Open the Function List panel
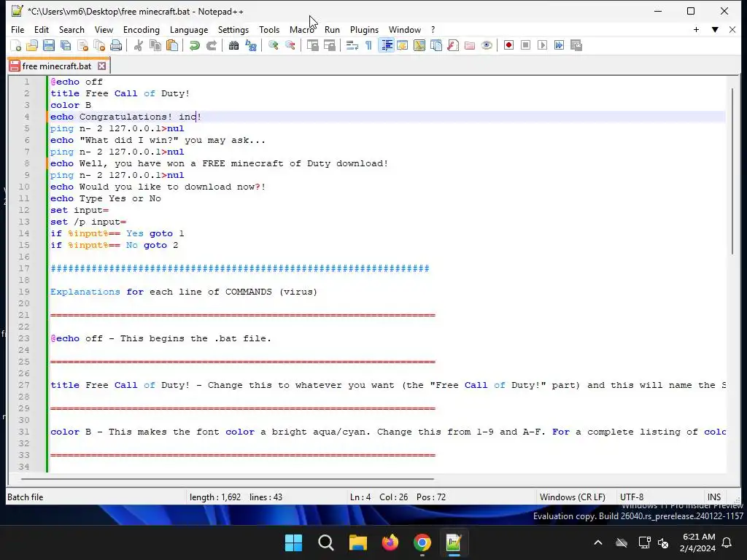 [x=452, y=45]
